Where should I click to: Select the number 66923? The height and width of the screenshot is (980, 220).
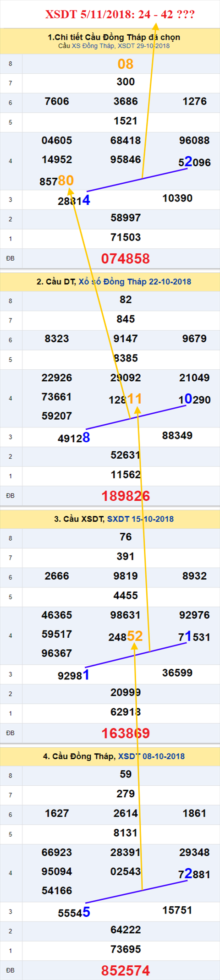[x=57, y=852]
